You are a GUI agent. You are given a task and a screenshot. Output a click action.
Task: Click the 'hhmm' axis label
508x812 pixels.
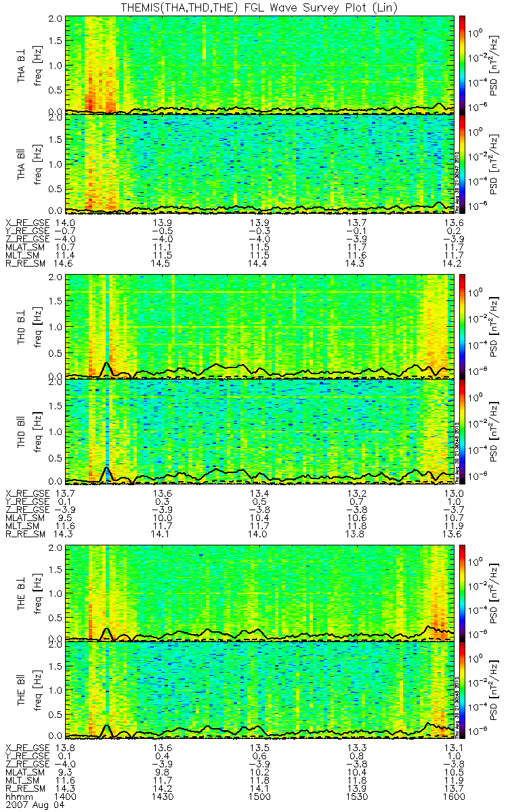(18, 798)
